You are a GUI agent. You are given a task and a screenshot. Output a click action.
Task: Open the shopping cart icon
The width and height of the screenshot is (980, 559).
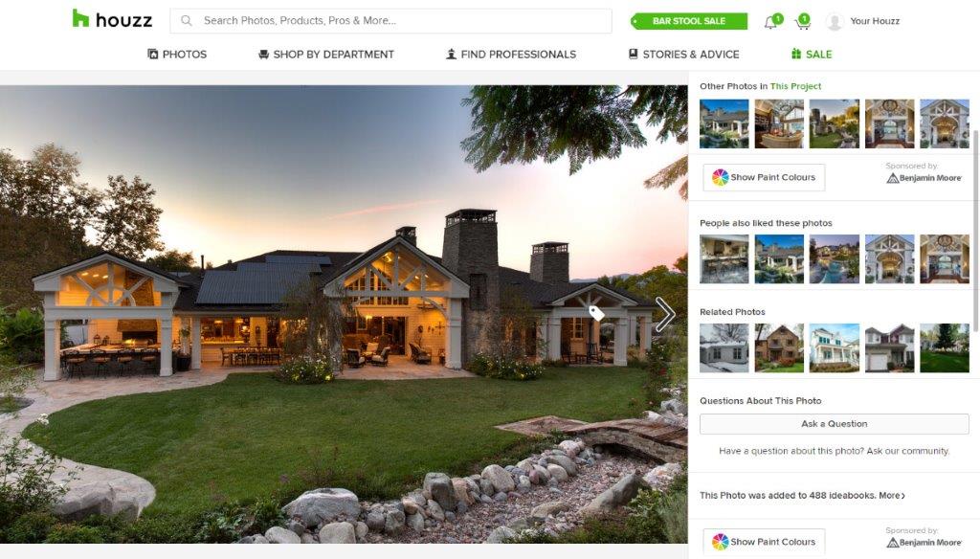[802, 23]
